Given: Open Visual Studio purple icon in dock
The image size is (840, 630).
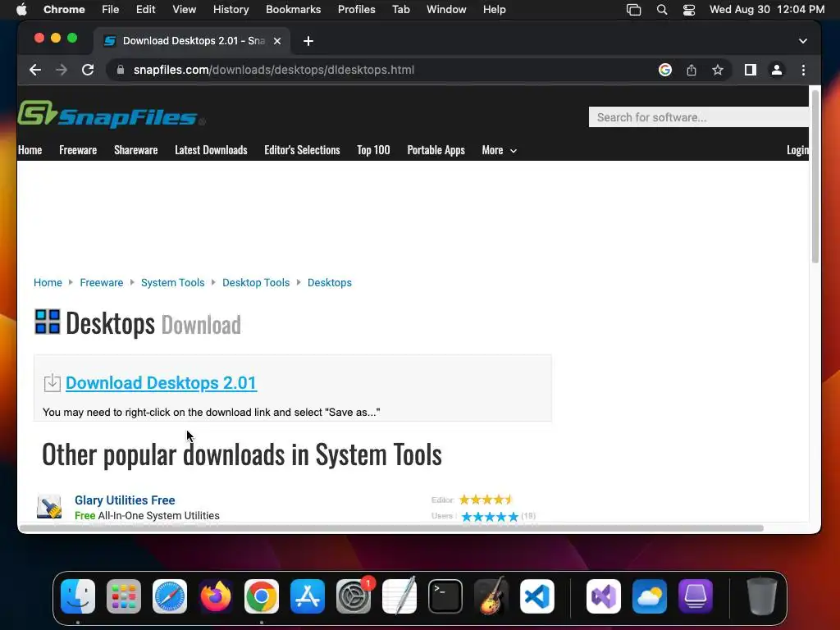Looking at the screenshot, I should tap(604, 596).
